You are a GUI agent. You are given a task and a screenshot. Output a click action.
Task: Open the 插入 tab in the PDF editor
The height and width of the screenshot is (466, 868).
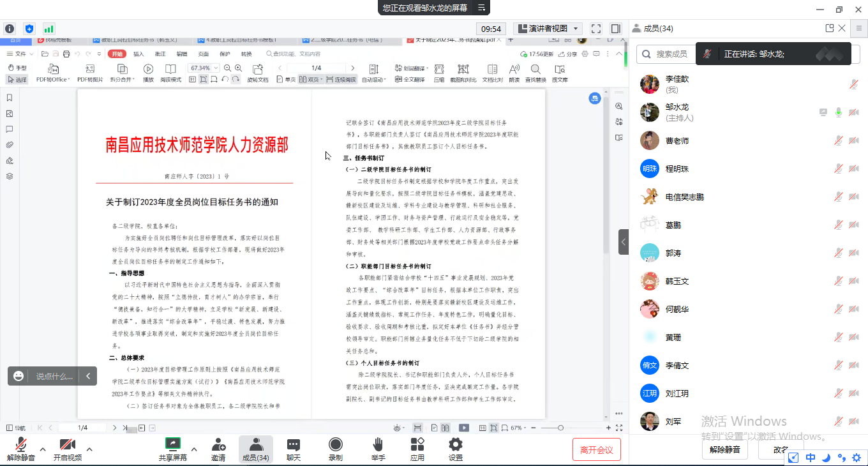[x=138, y=54]
